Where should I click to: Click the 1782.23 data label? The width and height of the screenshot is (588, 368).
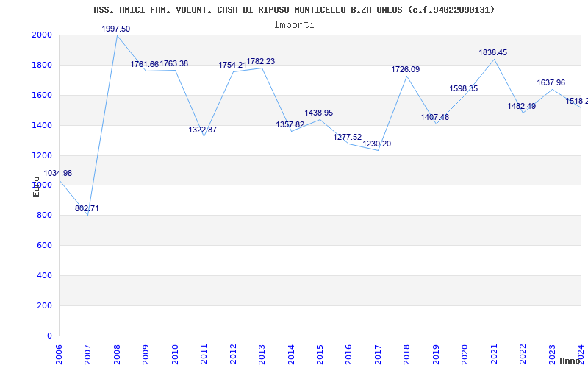pos(260,62)
